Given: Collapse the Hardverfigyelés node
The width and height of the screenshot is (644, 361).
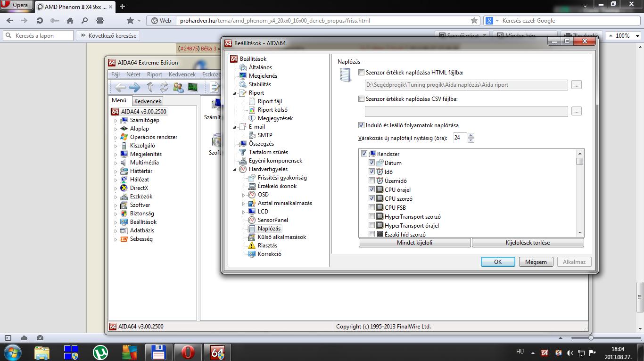Looking at the screenshot, I should tap(234, 170).
